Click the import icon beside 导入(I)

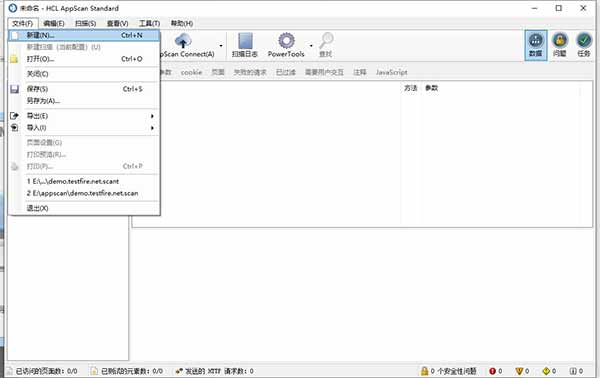coord(14,128)
